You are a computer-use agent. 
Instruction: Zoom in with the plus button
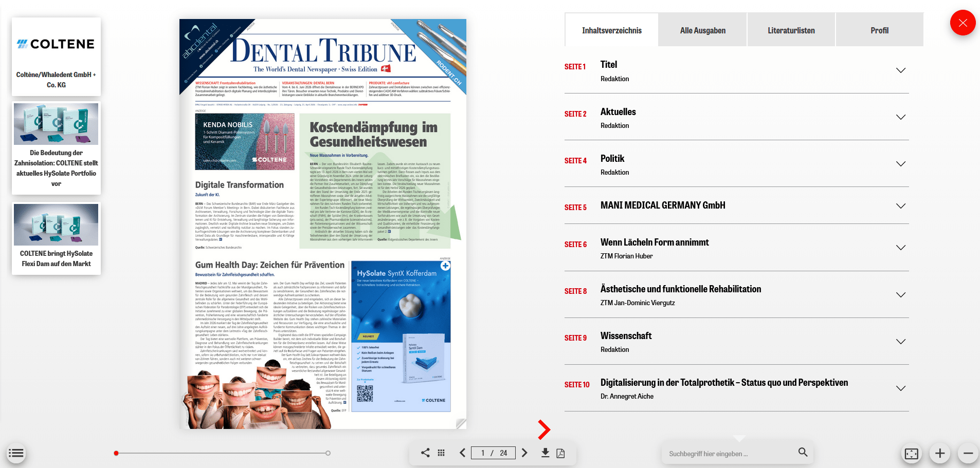(x=940, y=453)
